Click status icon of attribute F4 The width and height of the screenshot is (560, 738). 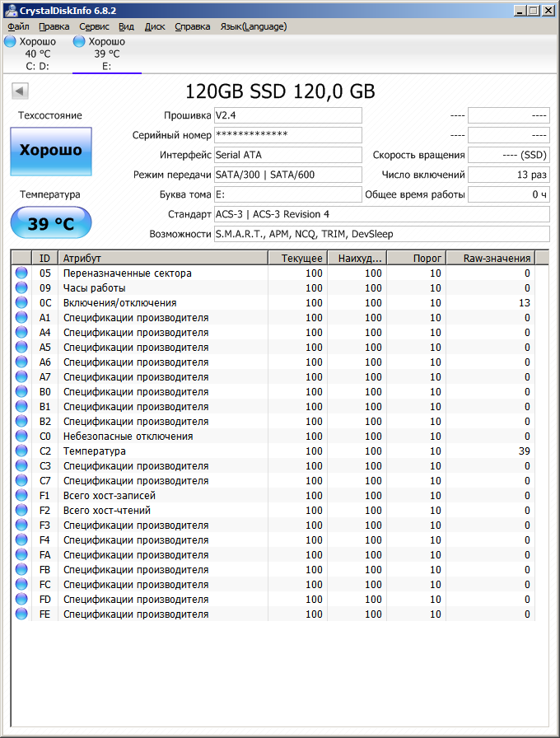[x=21, y=539]
